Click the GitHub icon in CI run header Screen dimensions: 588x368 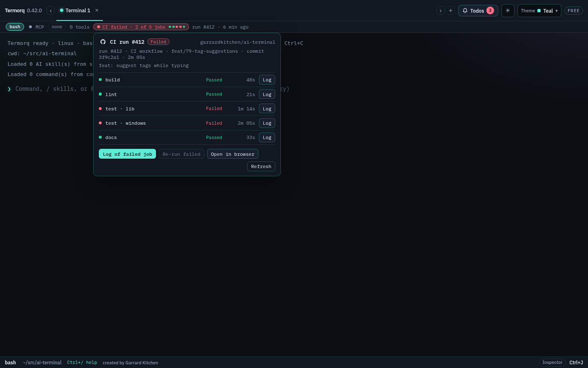coord(103,42)
